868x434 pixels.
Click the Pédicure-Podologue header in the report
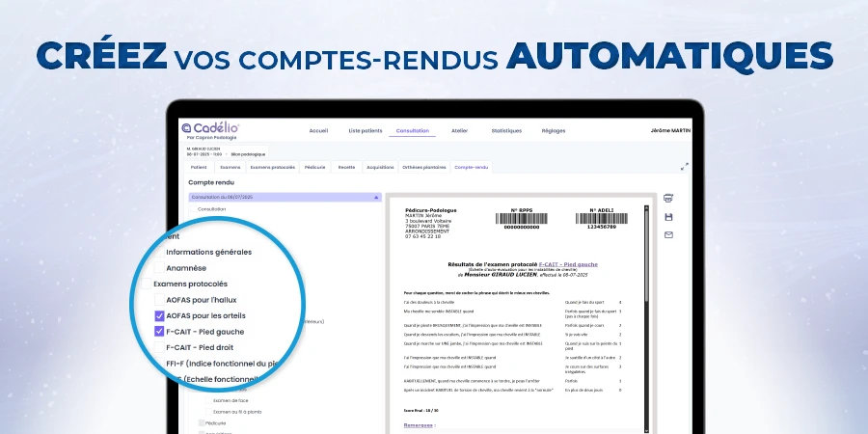point(431,210)
